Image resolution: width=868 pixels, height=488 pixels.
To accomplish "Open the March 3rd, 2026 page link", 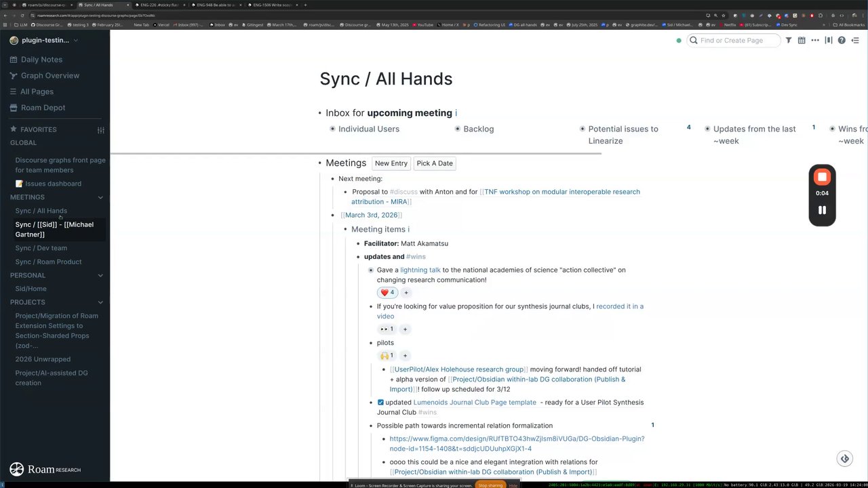I will tap(371, 215).
